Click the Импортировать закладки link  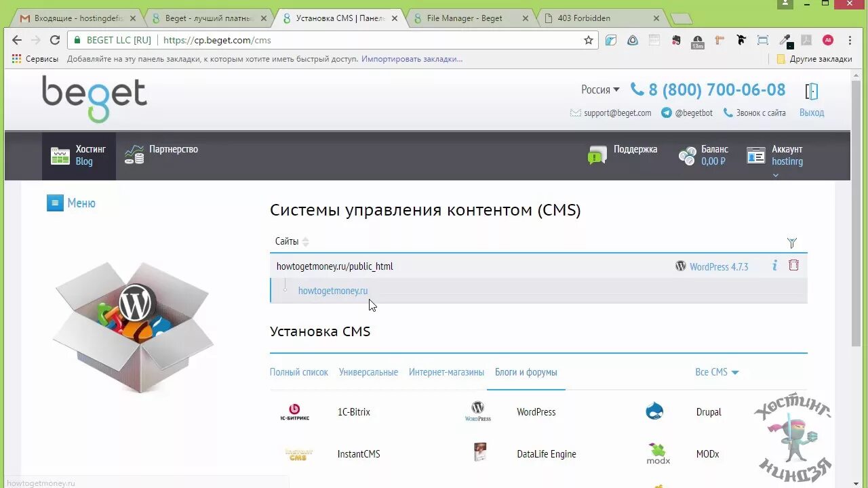(x=412, y=59)
